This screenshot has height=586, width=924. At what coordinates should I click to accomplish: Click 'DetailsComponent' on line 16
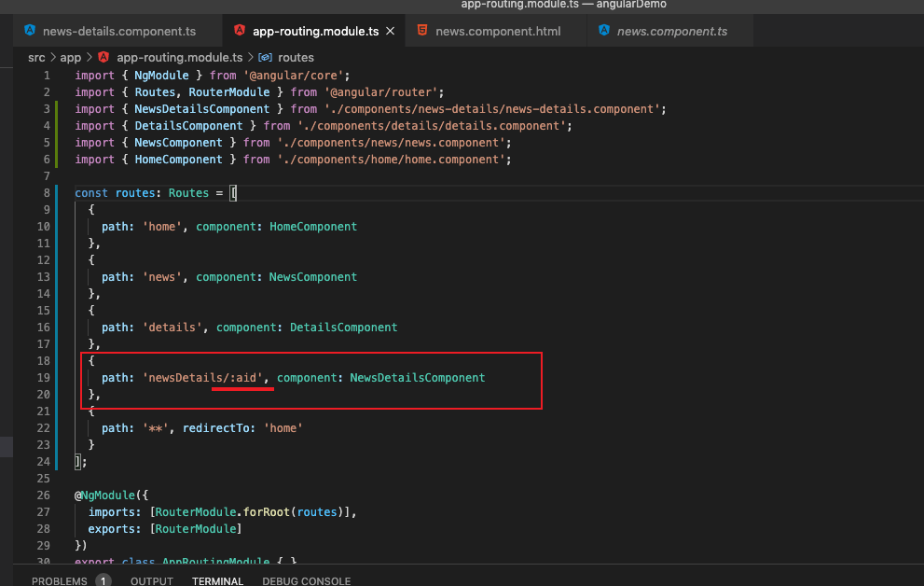[x=343, y=328]
